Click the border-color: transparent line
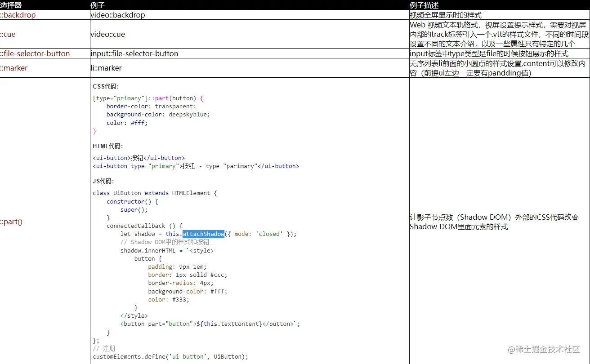Screen dimensions: 590x364 [x=152, y=107]
